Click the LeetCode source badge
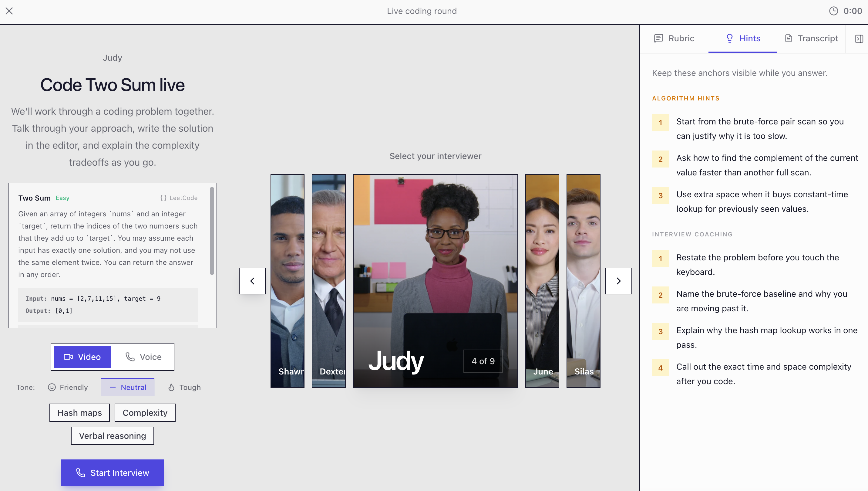 coord(179,198)
